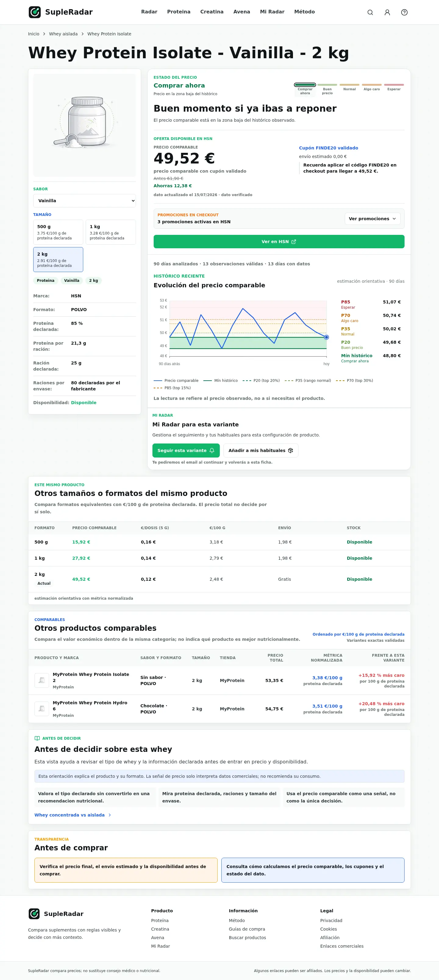Click the whey protein jar product image
Screen dimensions: 439x980
[84, 125]
